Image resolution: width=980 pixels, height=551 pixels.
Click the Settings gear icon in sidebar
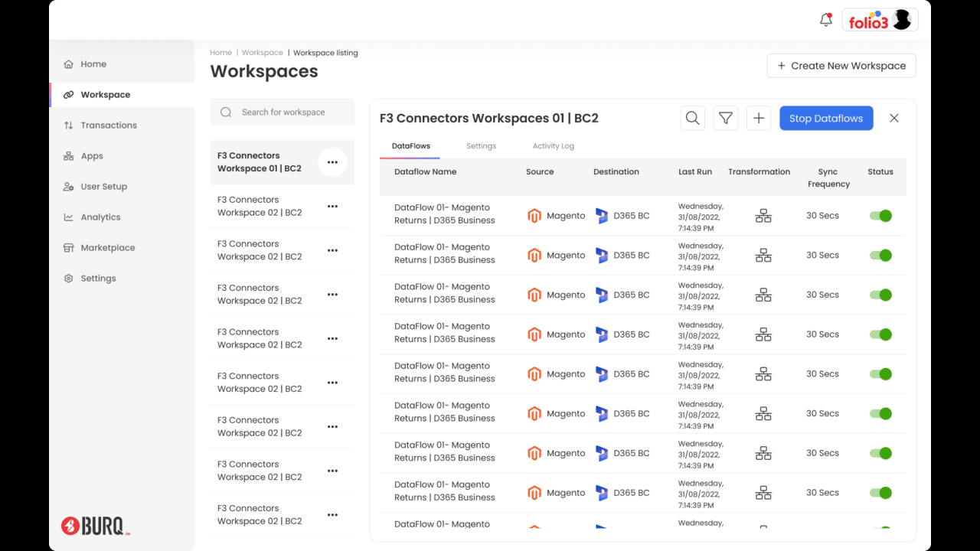coord(68,279)
